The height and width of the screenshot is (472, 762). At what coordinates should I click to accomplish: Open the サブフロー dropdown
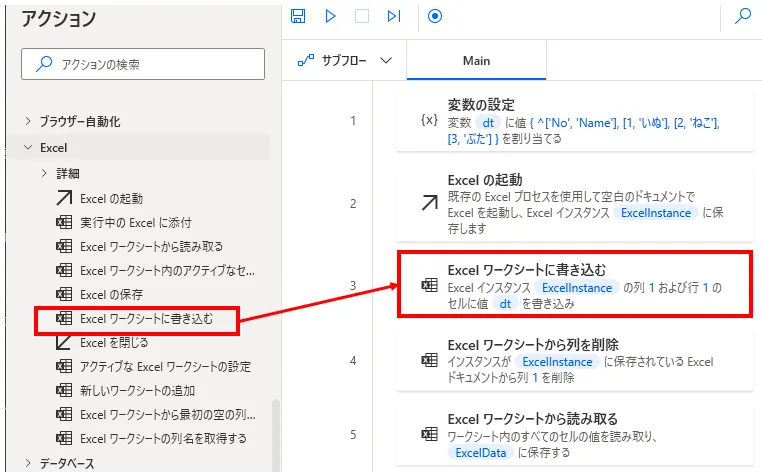point(344,61)
